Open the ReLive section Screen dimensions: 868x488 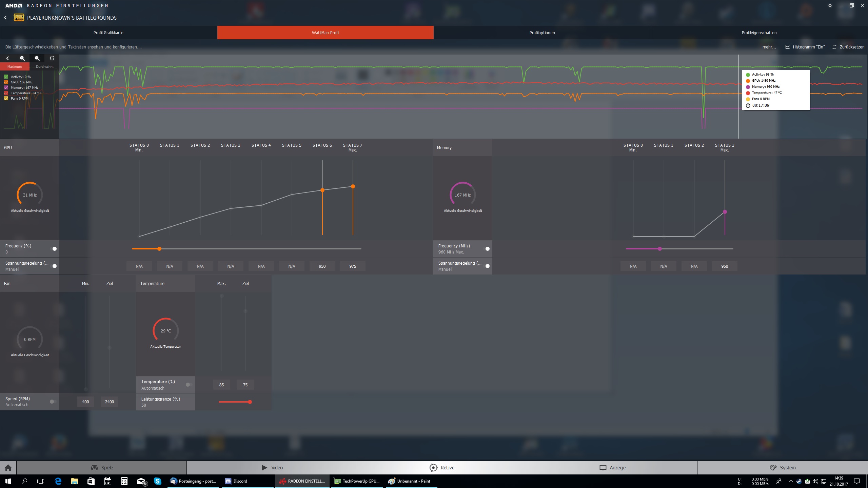pos(442,468)
